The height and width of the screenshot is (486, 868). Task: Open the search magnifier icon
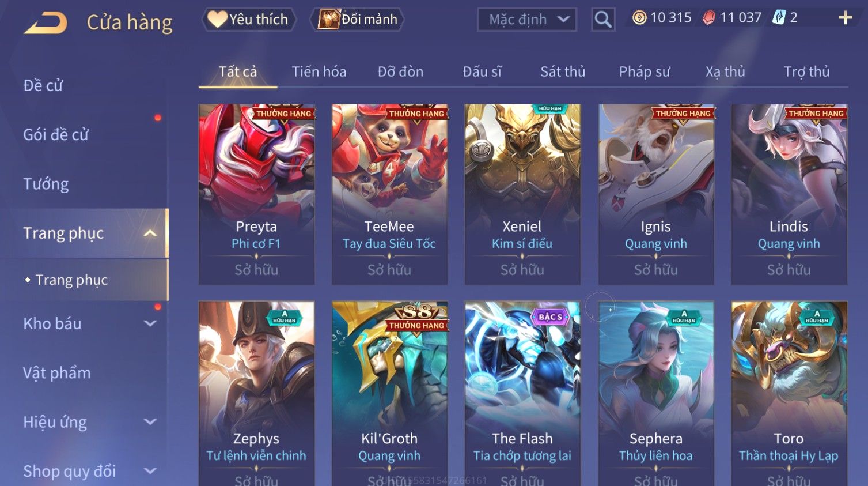pos(603,20)
